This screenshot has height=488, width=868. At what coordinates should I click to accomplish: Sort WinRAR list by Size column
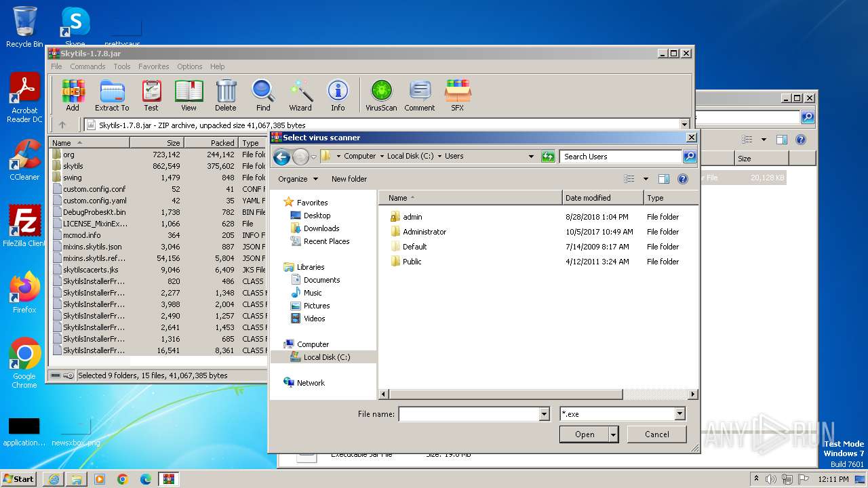click(x=157, y=143)
